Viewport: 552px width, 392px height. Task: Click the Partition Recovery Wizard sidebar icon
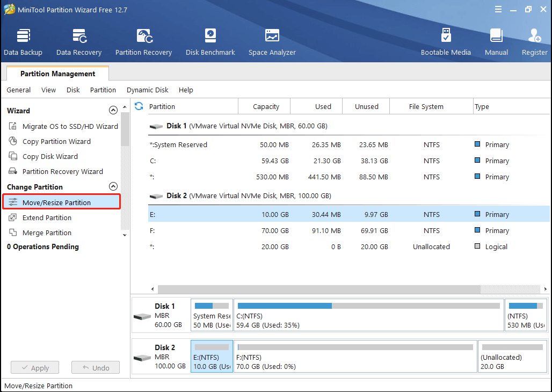[13, 171]
